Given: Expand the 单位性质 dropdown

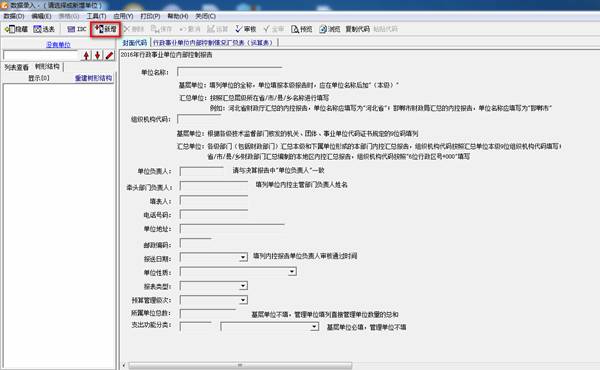Looking at the screenshot, I should 292,272.
